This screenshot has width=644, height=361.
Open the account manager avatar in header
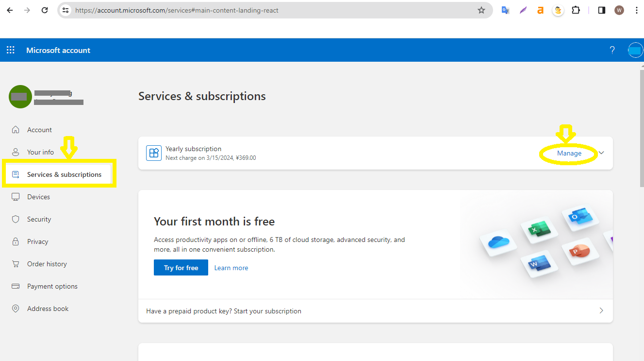[x=635, y=50]
